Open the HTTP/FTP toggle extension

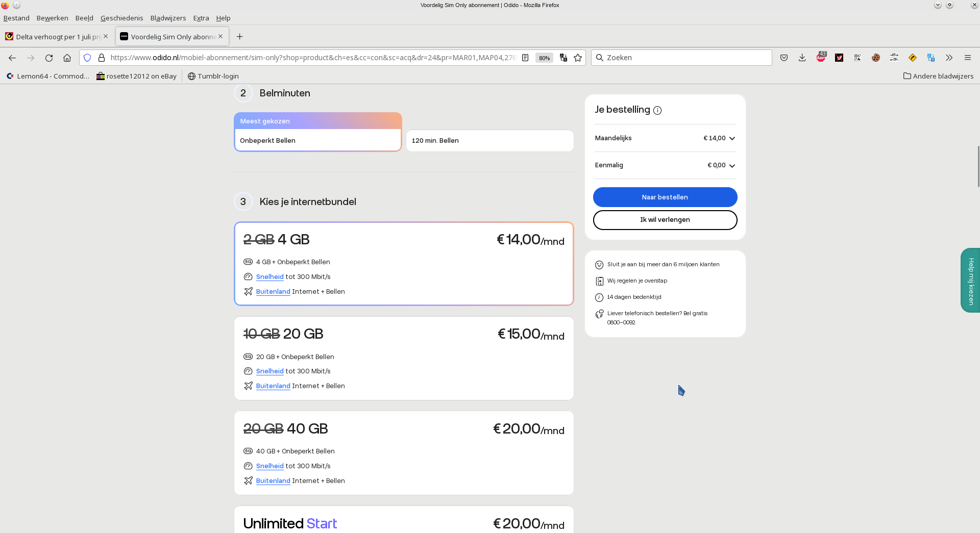894,58
